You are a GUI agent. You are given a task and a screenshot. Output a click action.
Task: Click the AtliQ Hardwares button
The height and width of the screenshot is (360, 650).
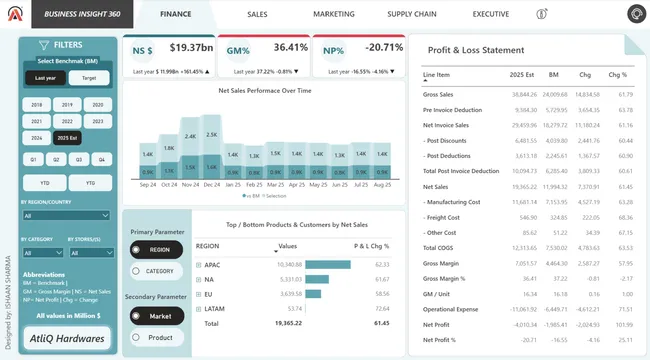pyautogui.click(x=67, y=338)
